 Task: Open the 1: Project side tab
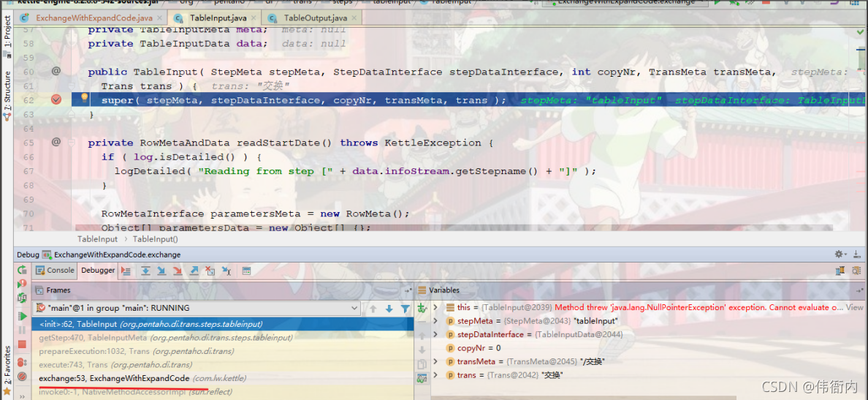pyautogui.click(x=7, y=36)
